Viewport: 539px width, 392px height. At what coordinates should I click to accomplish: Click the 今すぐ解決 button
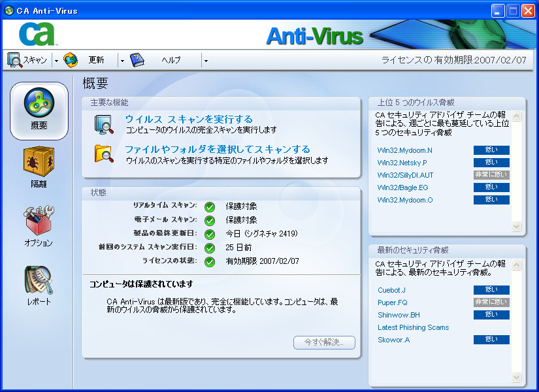(x=324, y=342)
